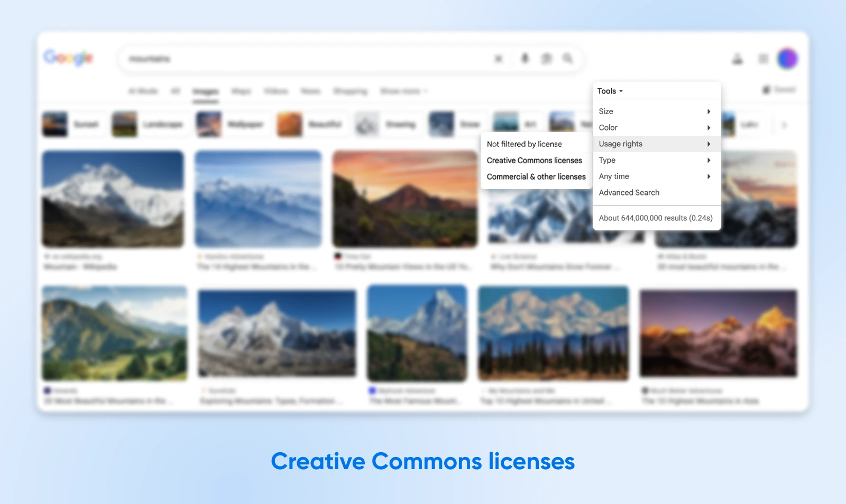Expand the Type filter submenu
The width and height of the screenshot is (846, 504).
[655, 160]
